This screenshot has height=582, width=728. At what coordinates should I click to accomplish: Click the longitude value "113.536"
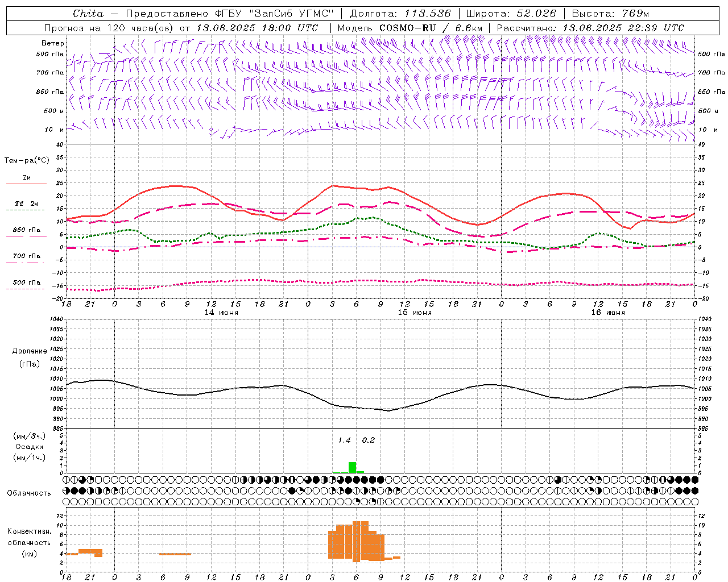click(x=428, y=14)
